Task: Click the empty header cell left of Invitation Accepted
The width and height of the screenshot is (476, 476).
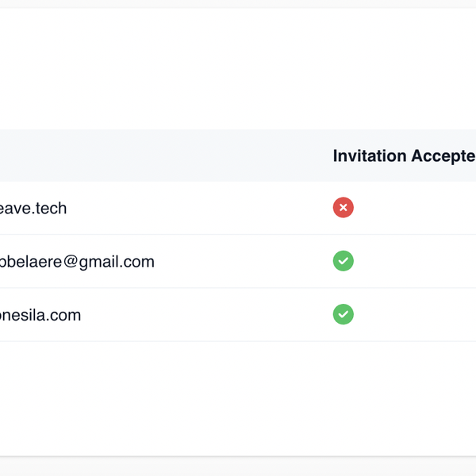Action: point(159,155)
